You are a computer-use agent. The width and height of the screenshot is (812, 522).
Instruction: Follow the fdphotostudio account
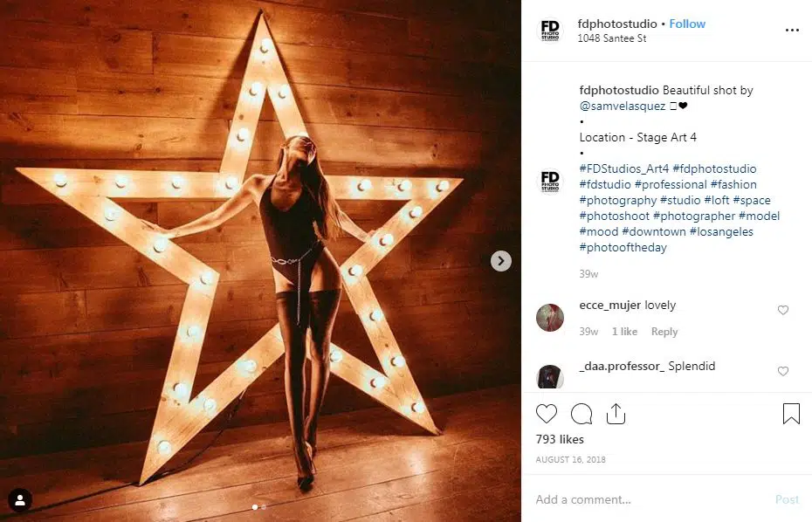coord(687,24)
